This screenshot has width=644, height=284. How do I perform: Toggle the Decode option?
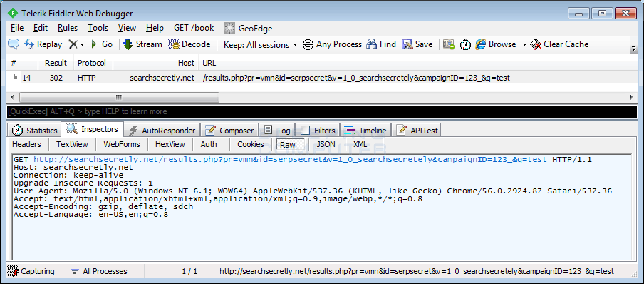tap(189, 44)
